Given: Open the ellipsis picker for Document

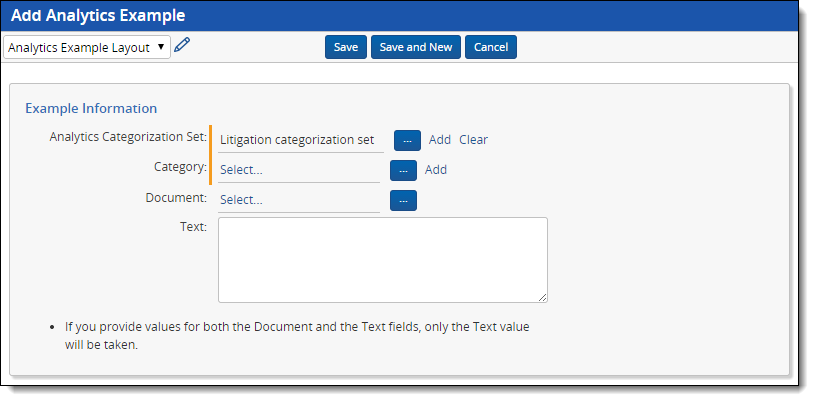Looking at the screenshot, I should pyautogui.click(x=403, y=200).
